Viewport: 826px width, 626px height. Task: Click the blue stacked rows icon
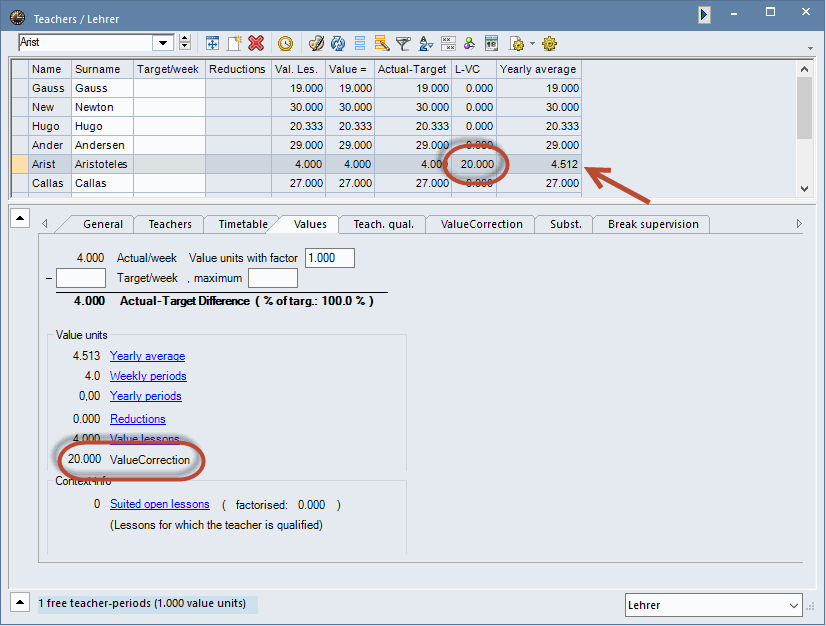[x=360, y=43]
